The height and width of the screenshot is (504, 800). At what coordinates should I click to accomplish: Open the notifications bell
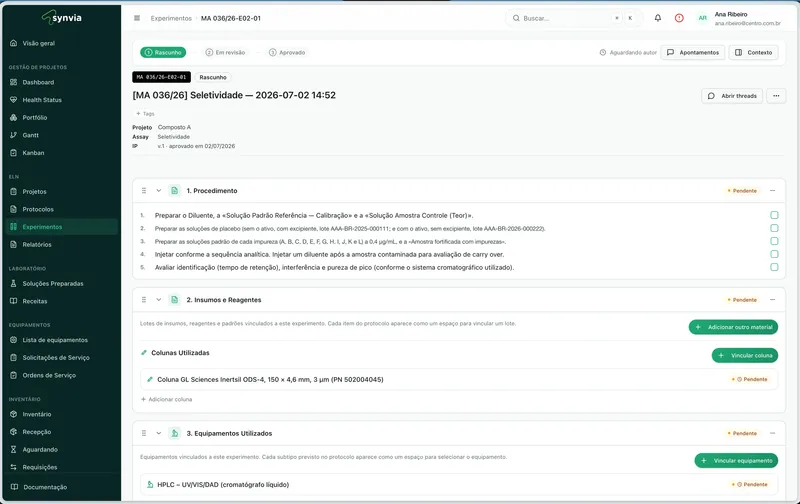click(658, 18)
